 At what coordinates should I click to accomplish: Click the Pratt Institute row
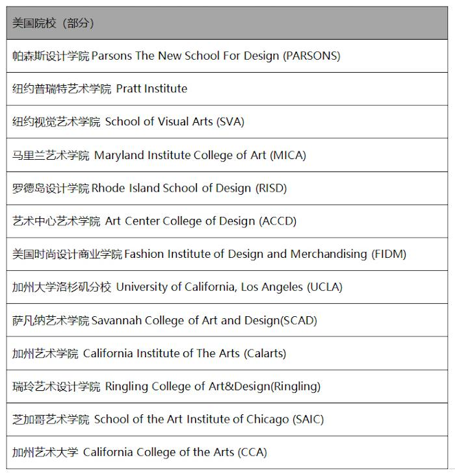click(227, 89)
